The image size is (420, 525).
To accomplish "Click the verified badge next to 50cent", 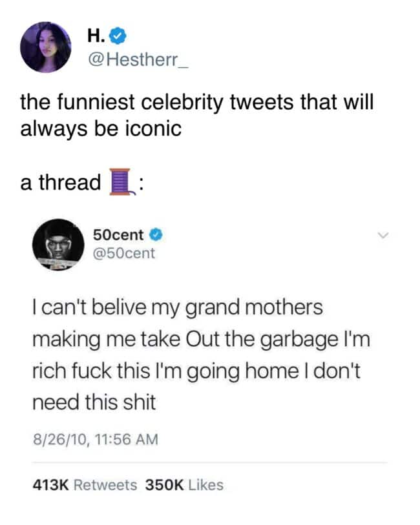I will (x=155, y=235).
